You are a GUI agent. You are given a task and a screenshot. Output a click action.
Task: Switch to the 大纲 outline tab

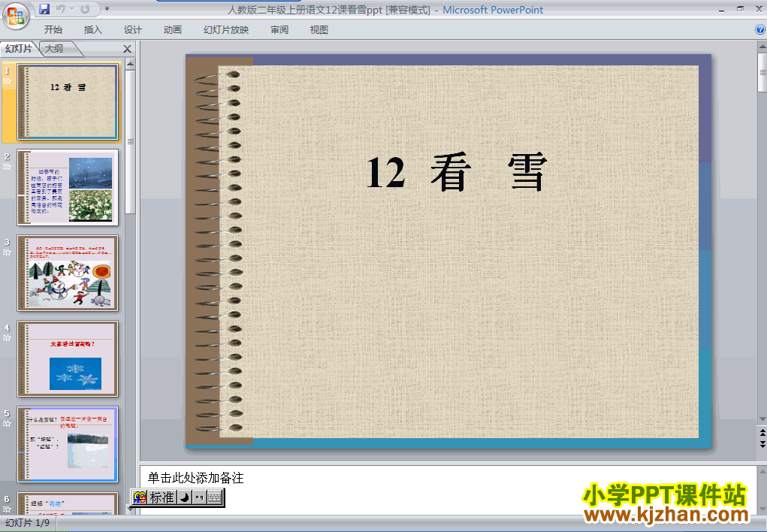[54, 48]
